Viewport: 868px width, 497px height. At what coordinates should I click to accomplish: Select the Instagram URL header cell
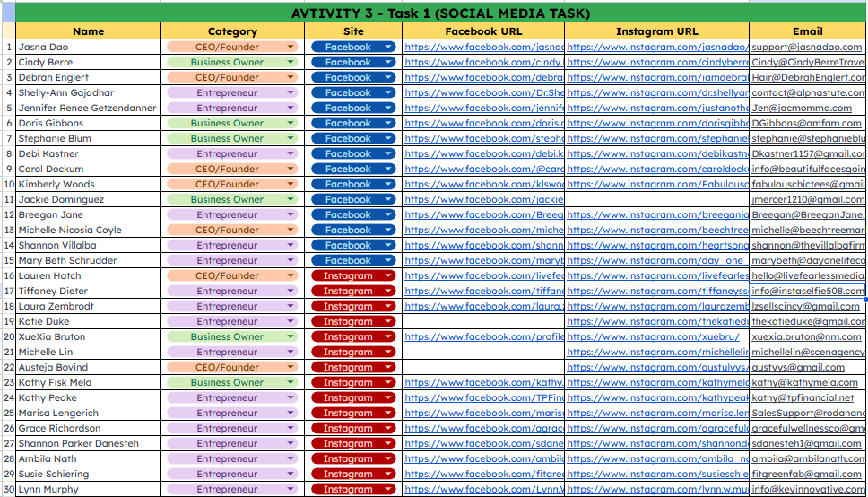(x=657, y=31)
